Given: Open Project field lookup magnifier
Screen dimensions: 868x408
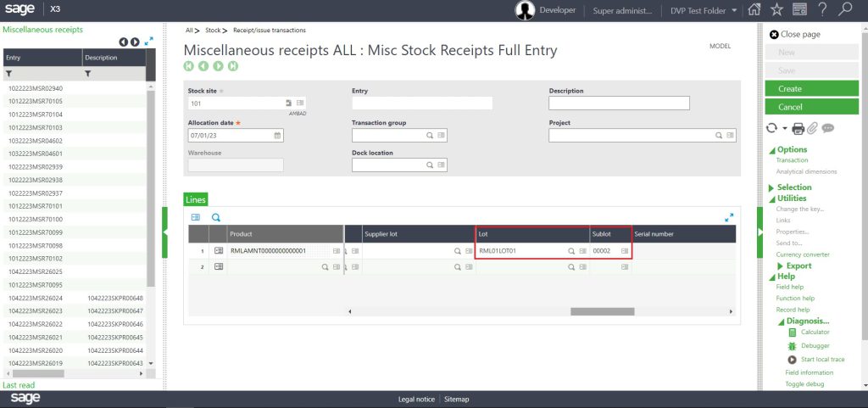Looking at the screenshot, I should (719, 135).
